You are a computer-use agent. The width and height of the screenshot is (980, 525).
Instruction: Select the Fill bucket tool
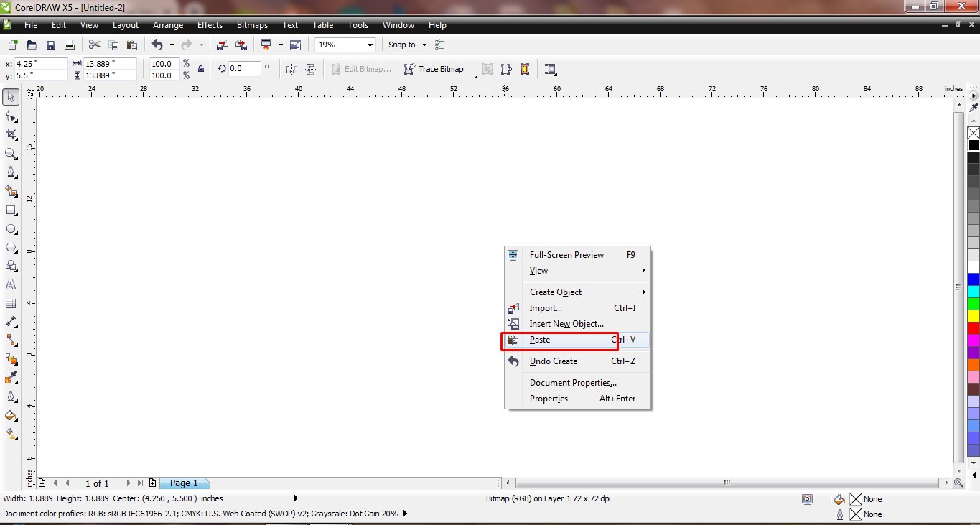pos(11,415)
